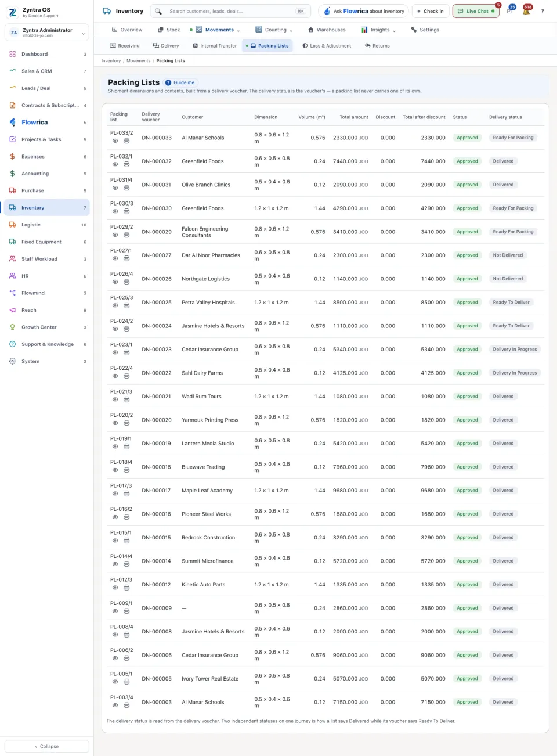Ask Flowrica about inventory
Image resolution: width=557 pixels, height=756 pixels.
pyautogui.click(x=364, y=11)
